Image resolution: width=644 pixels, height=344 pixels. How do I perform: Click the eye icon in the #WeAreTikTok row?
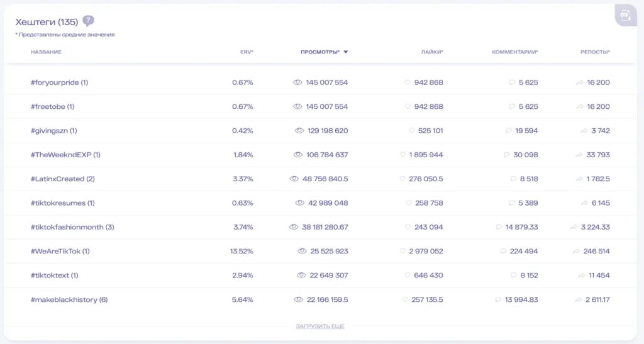[303, 251]
